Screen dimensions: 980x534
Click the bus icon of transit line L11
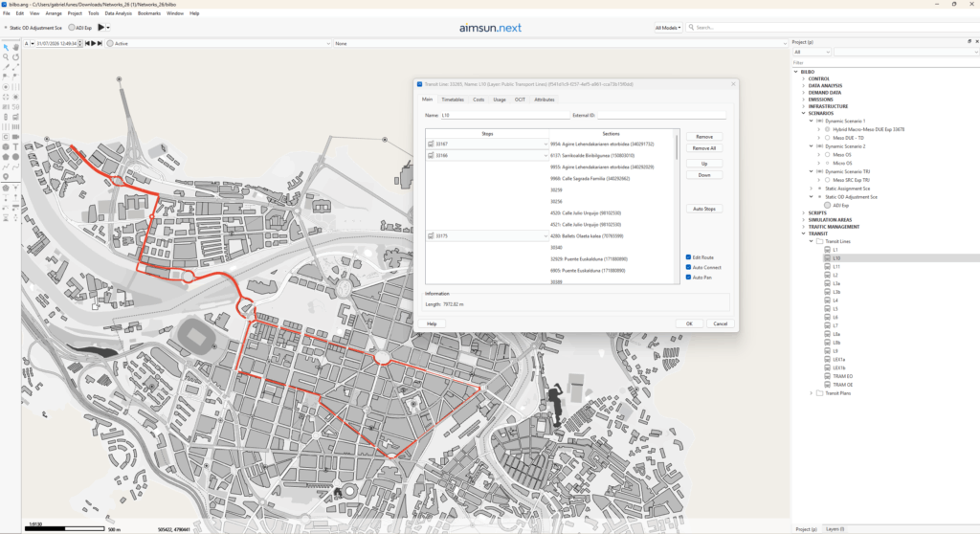coord(828,266)
